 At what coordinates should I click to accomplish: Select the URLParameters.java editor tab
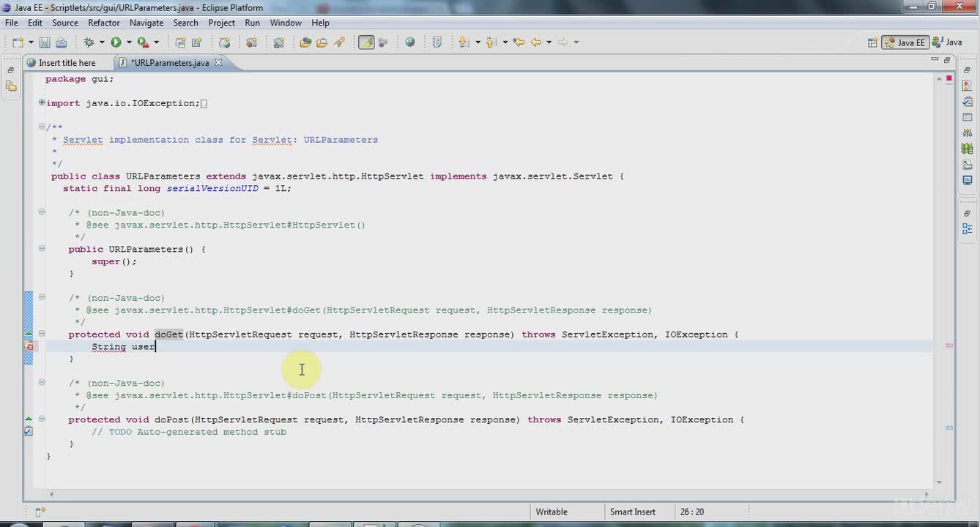click(169, 63)
